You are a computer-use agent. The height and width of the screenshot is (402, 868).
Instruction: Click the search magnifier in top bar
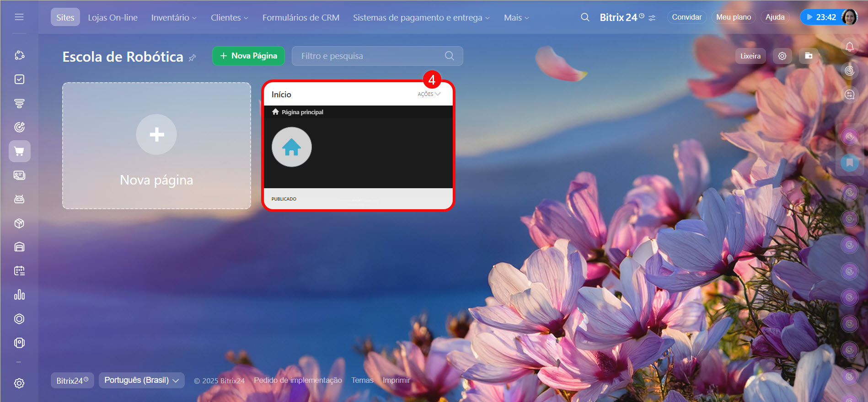click(584, 17)
